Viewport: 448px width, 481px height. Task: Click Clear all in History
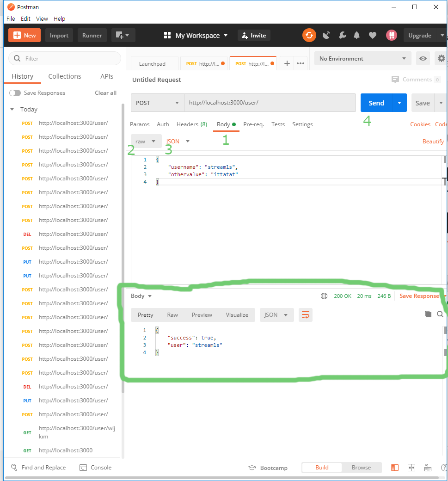click(105, 93)
